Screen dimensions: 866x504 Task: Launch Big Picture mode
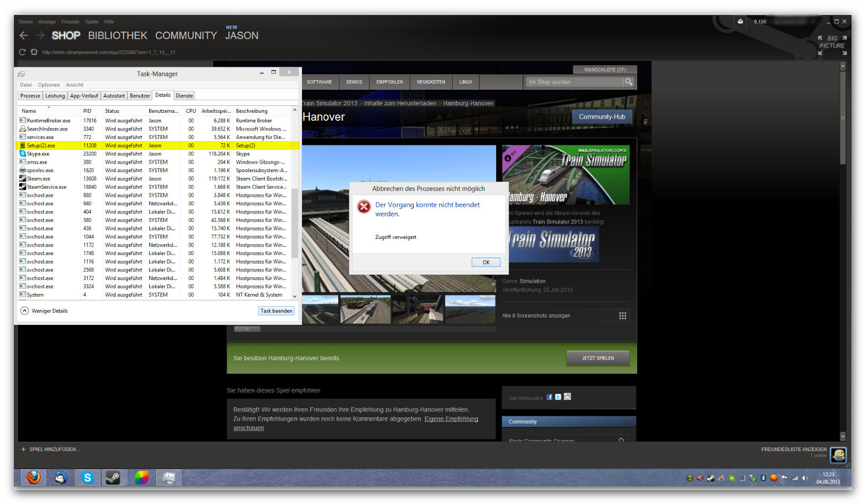pos(832,45)
